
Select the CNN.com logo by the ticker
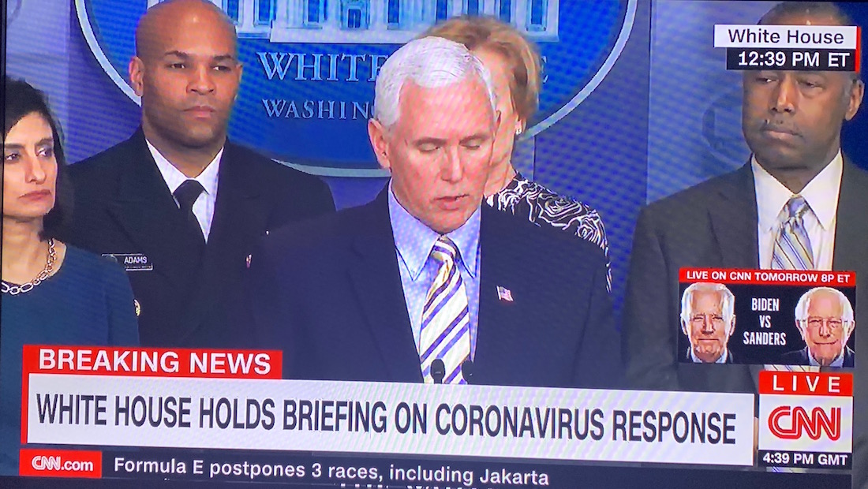[x=61, y=464]
